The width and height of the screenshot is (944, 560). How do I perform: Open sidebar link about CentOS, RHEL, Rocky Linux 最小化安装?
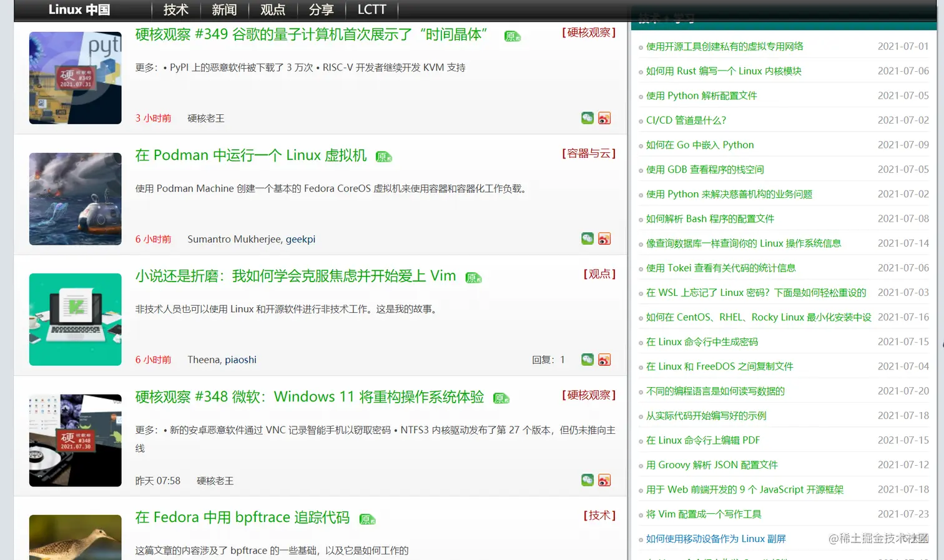[759, 317]
